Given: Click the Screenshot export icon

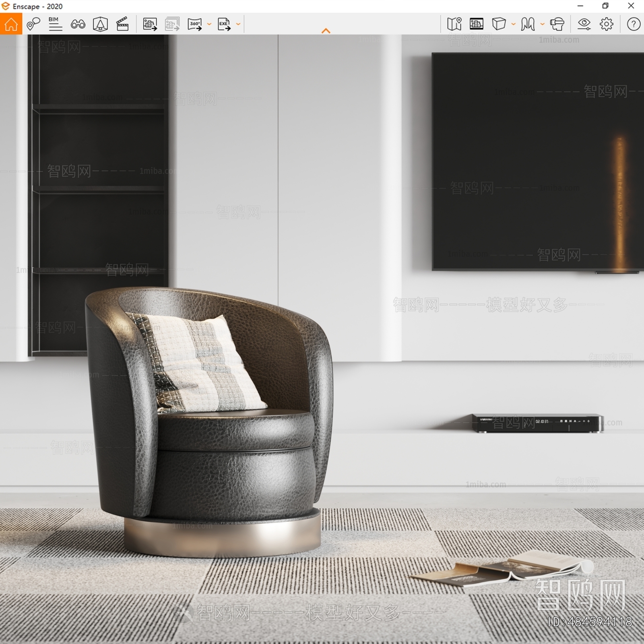Looking at the screenshot, I should (150, 24).
